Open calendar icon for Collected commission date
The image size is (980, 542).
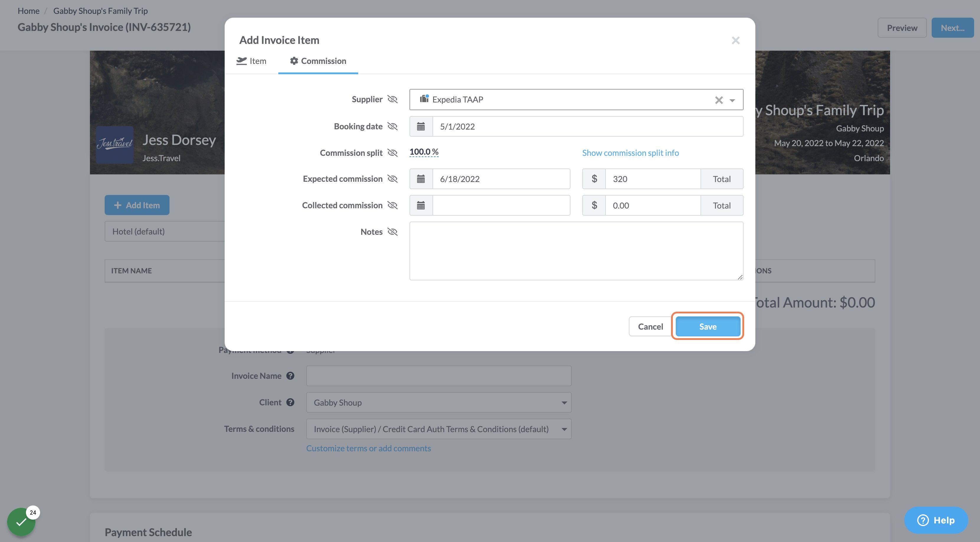(421, 206)
